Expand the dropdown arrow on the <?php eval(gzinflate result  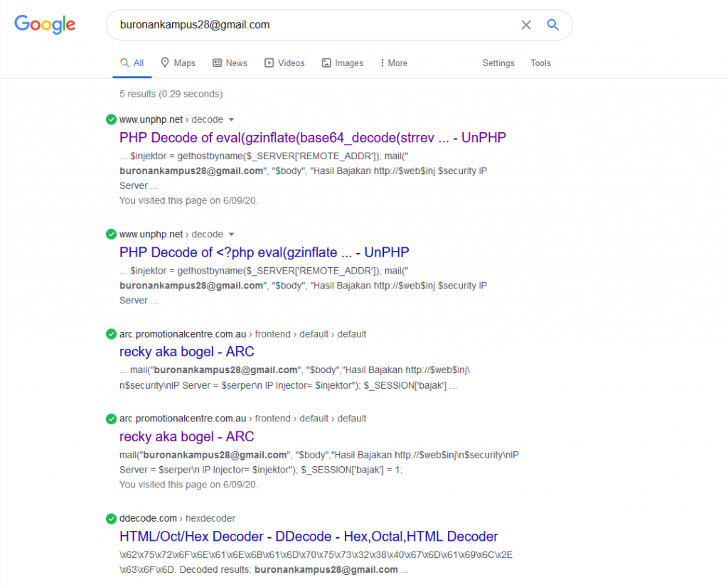tap(231, 235)
